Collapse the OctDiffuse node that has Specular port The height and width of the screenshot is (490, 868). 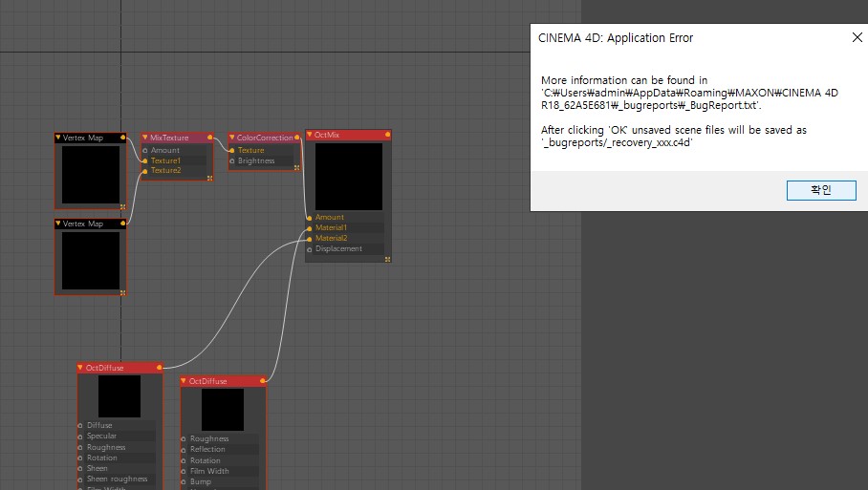point(79,367)
